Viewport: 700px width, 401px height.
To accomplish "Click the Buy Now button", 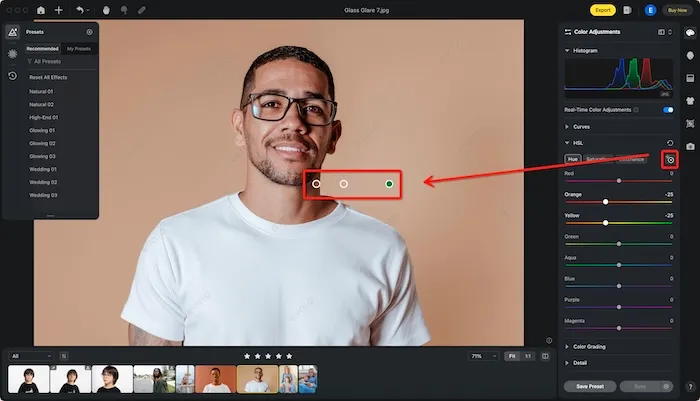I will click(x=677, y=10).
